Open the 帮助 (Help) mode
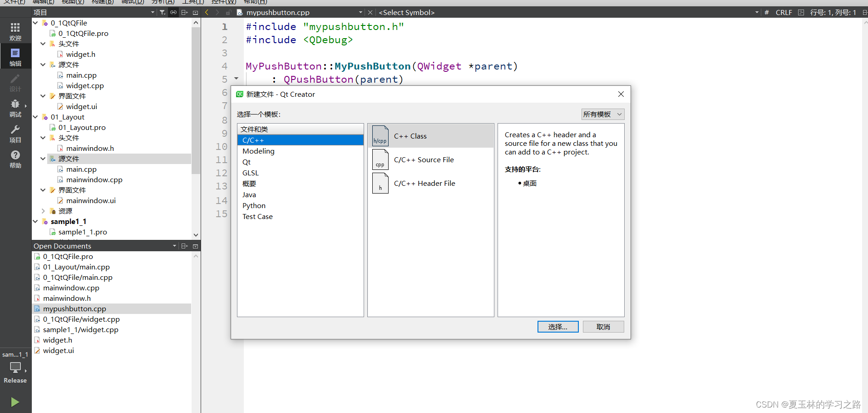868x413 pixels. click(15, 159)
